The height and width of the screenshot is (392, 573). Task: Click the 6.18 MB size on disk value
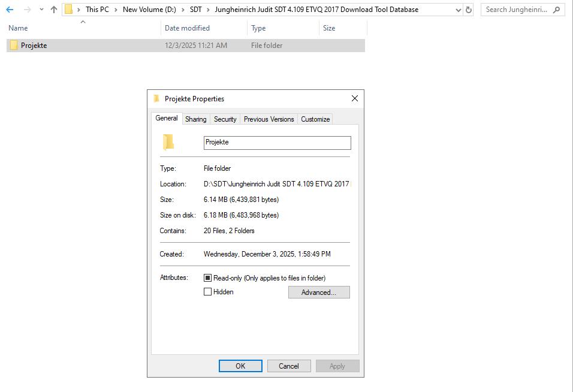[x=241, y=215]
